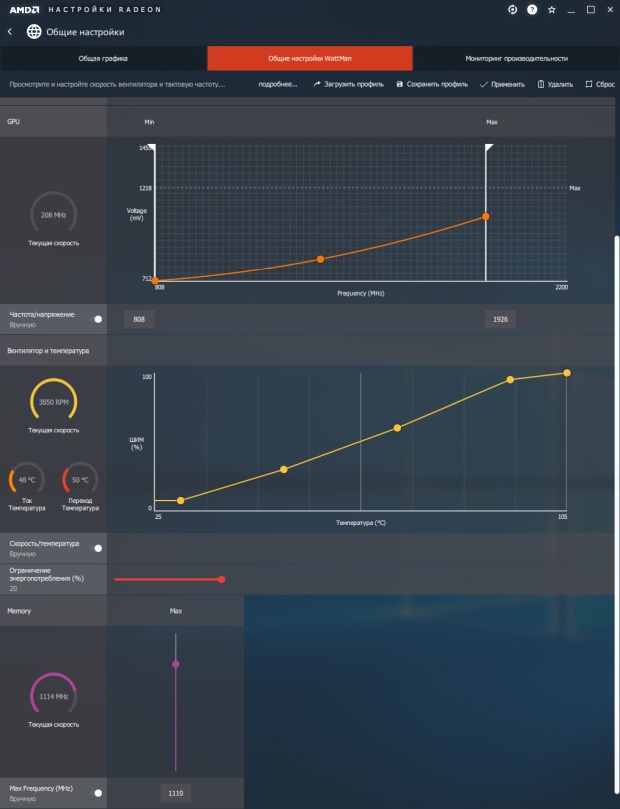Click the Общие настройки title text
The height and width of the screenshot is (809, 620).
pos(85,32)
